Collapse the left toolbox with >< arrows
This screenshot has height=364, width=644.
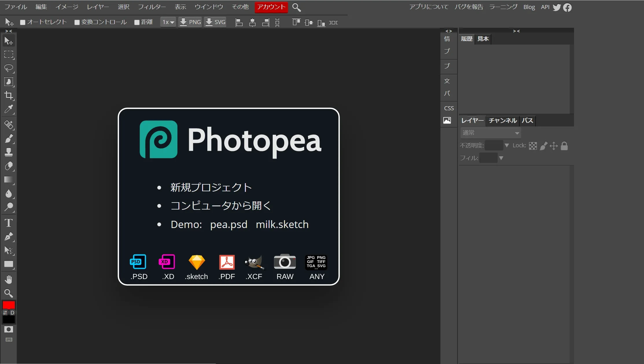(x=9, y=31)
